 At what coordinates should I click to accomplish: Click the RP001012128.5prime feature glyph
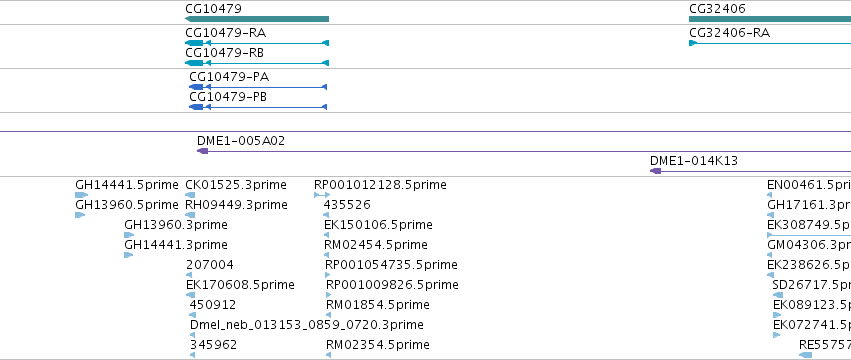pos(322,195)
